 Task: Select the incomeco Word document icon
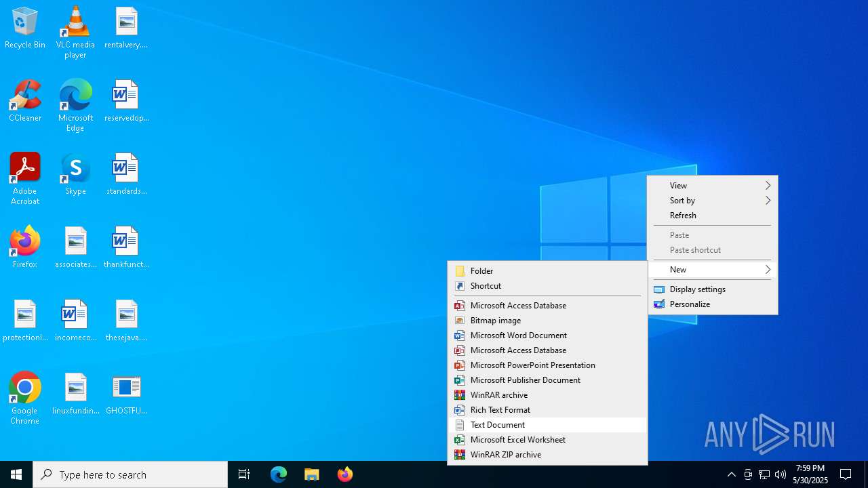[75, 321]
